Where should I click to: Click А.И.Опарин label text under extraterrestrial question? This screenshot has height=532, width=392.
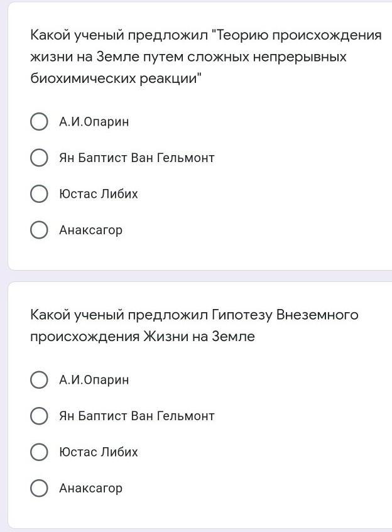(x=94, y=380)
